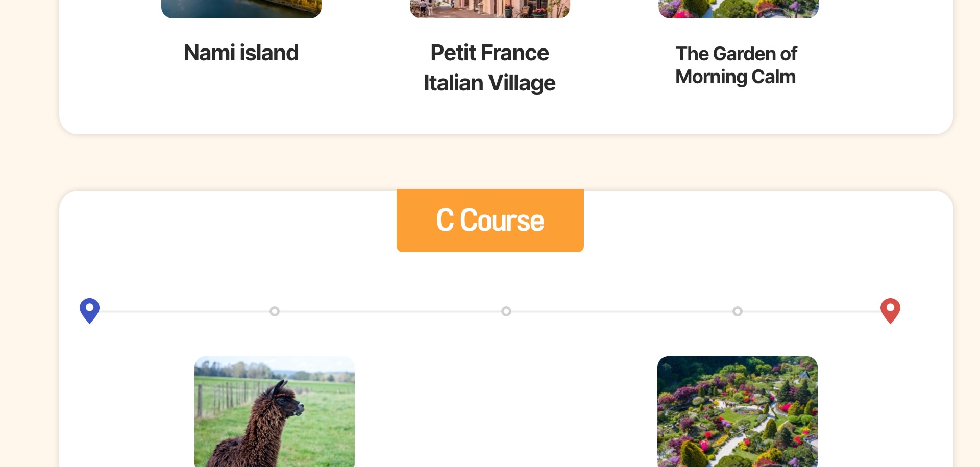980x467 pixels.
Task: Open the C Course tab
Action: point(490,220)
